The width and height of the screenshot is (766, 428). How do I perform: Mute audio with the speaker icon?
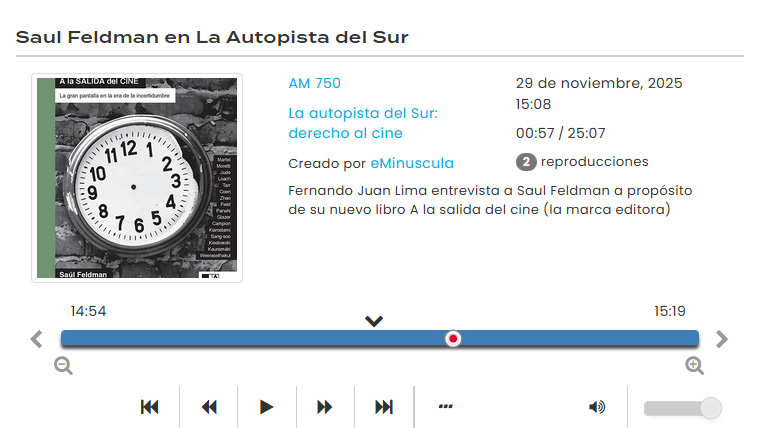coord(597,407)
